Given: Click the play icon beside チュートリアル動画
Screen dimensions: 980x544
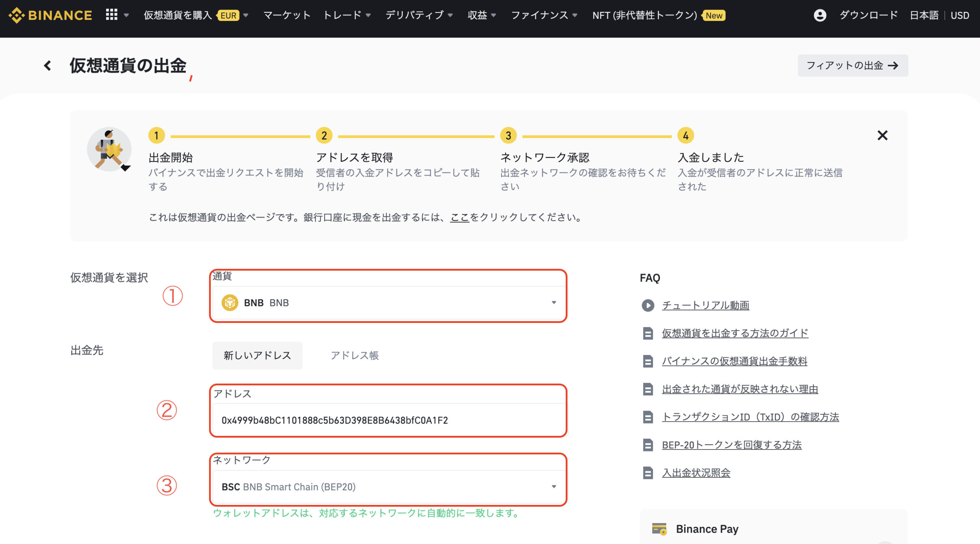Looking at the screenshot, I should click(x=648, y=305).
